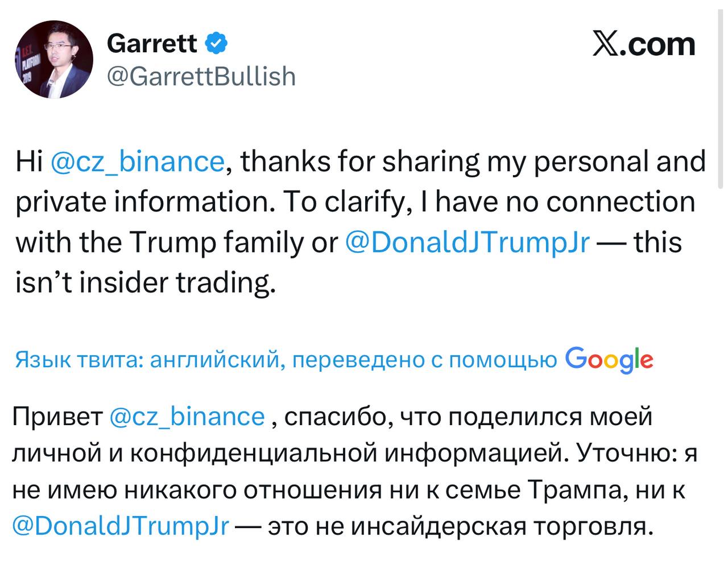Screen dimensions: 728x565
Task: Open the Garrett display name
Action: [152, 43]
